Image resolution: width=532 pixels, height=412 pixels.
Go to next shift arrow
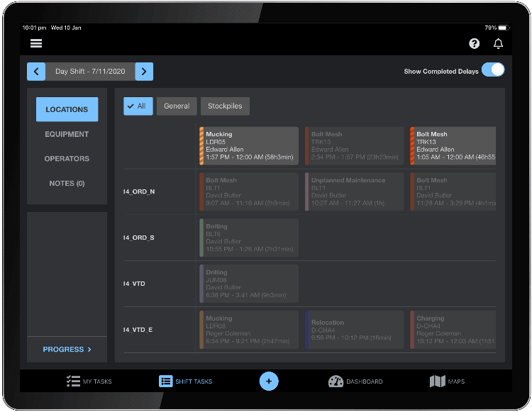[x=144, y=72]
